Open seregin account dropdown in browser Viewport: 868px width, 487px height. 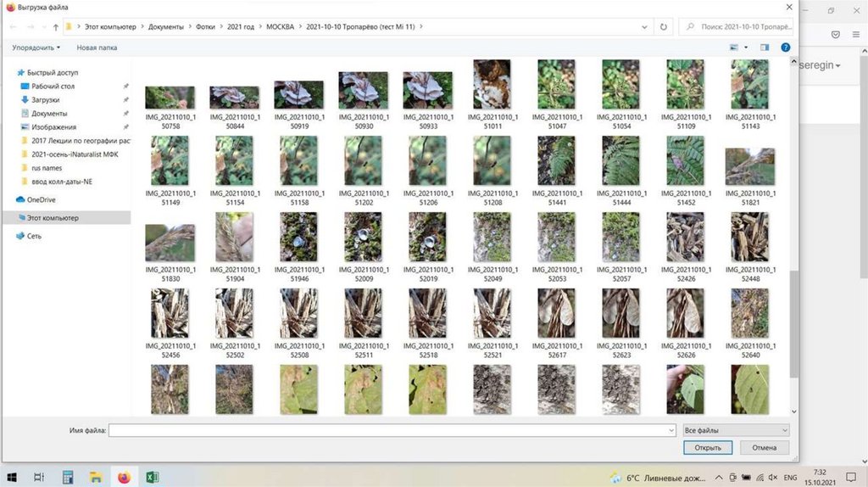[820, 65]
